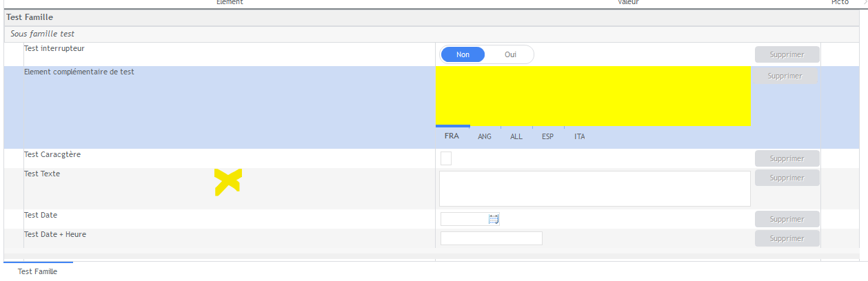The width and height of the screenshot is (868, 281).
Task: Switch the Test interrupteur toggle to Oui
Action: coord(510,54)
